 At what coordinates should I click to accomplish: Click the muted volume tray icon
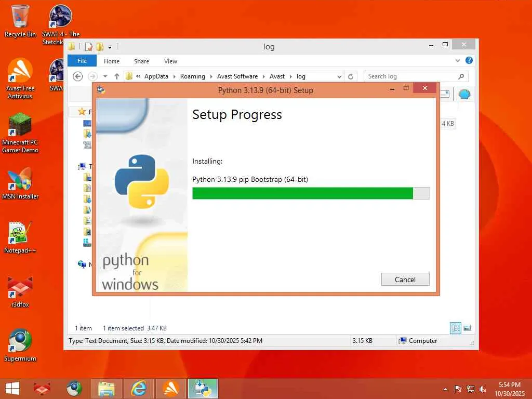[483, 389]
